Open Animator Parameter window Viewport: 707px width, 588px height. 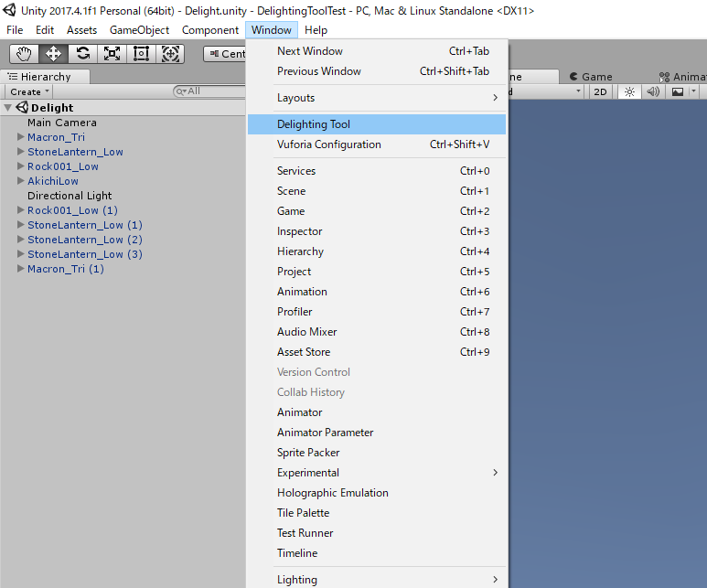377,433
